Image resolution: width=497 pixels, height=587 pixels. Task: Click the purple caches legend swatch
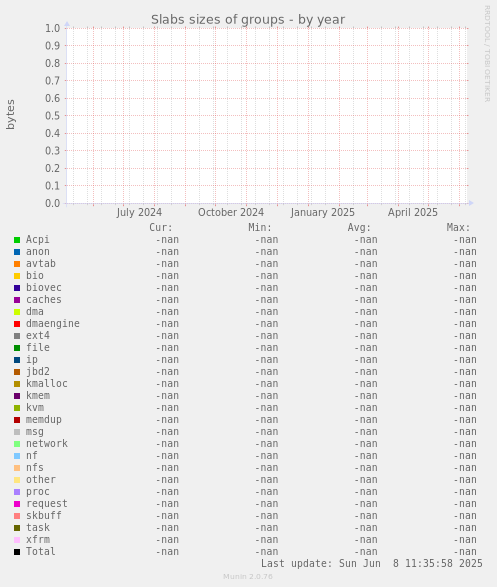pos(17,300)
